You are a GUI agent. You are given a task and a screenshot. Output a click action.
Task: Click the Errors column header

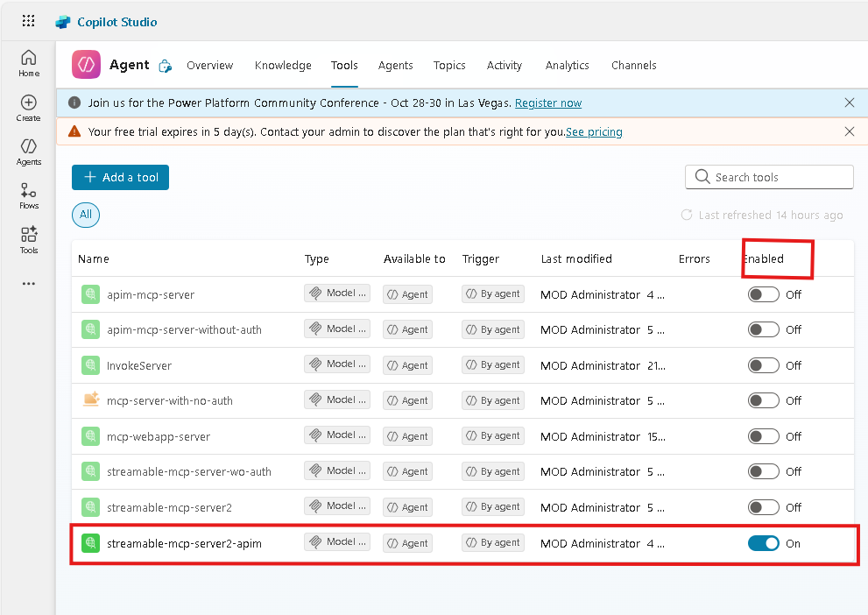pyautogui.click(x=695, y=258)
